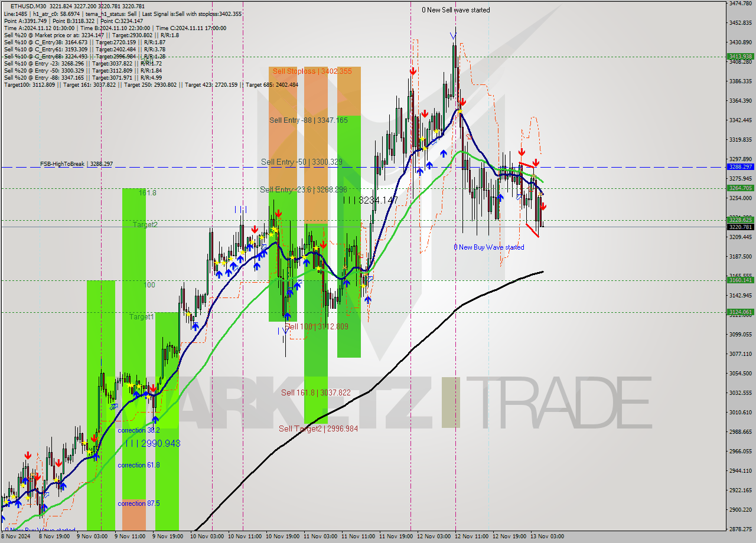Click the '3364.390' price scale value

click(740, 101)
